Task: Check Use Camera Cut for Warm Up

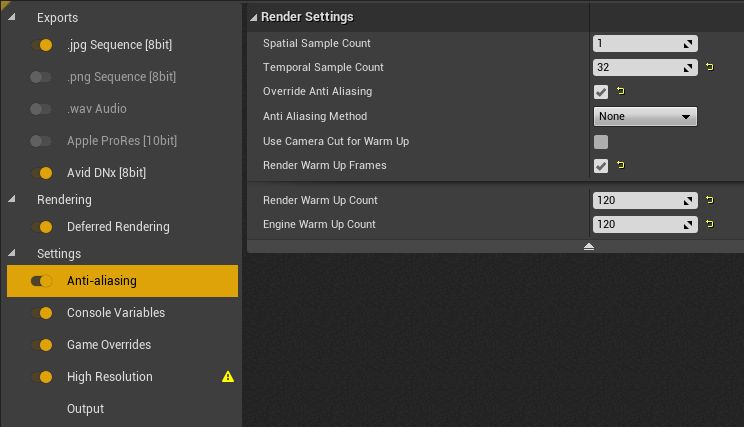Action: pos(601,142)
